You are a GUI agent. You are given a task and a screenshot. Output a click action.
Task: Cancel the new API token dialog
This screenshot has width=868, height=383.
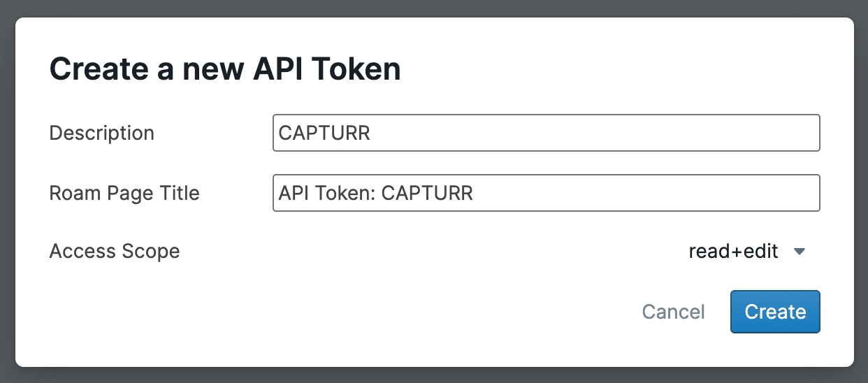[x=673, y=312]
